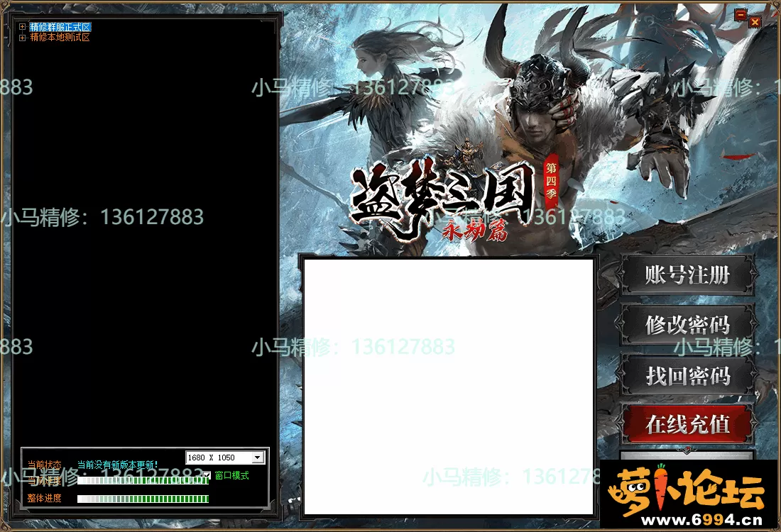
Task: Expand the 精修群服正式区 server group
Action: pos(22,27)
